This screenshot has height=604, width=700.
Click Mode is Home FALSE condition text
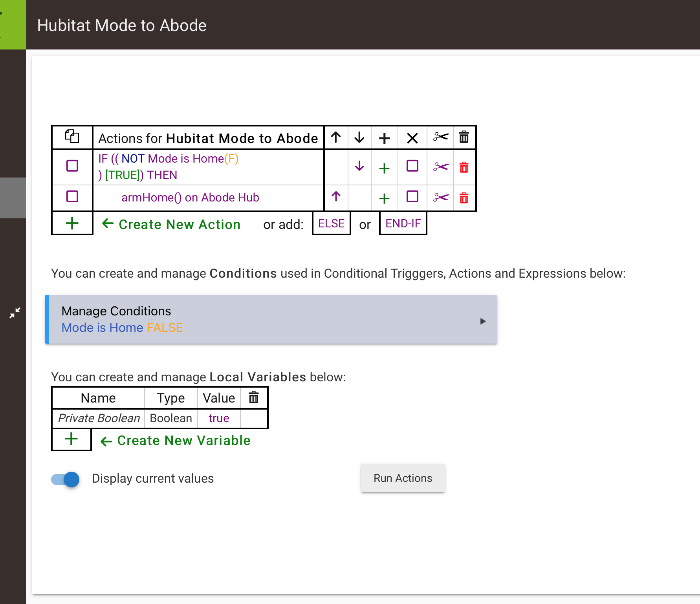(x=122, y=328)
